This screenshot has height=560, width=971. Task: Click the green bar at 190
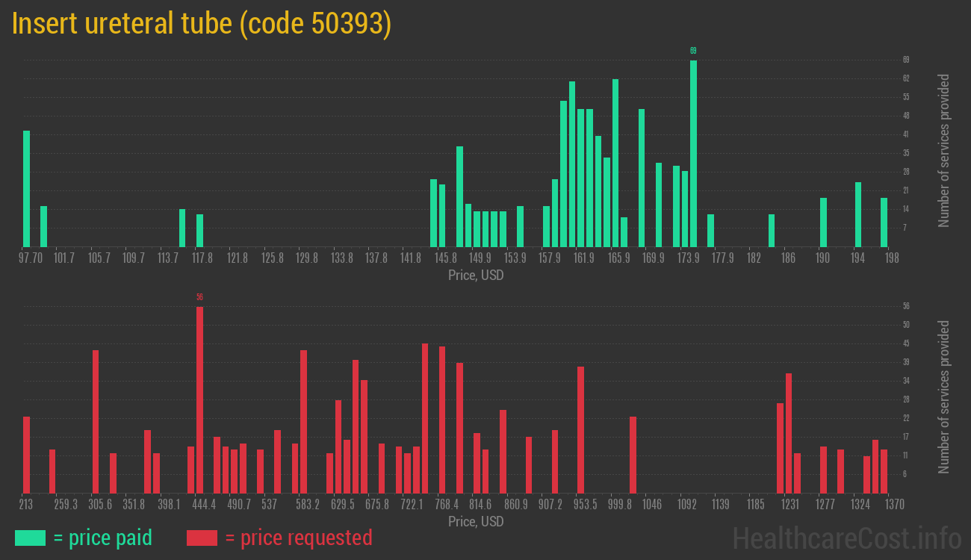(823, 222)
